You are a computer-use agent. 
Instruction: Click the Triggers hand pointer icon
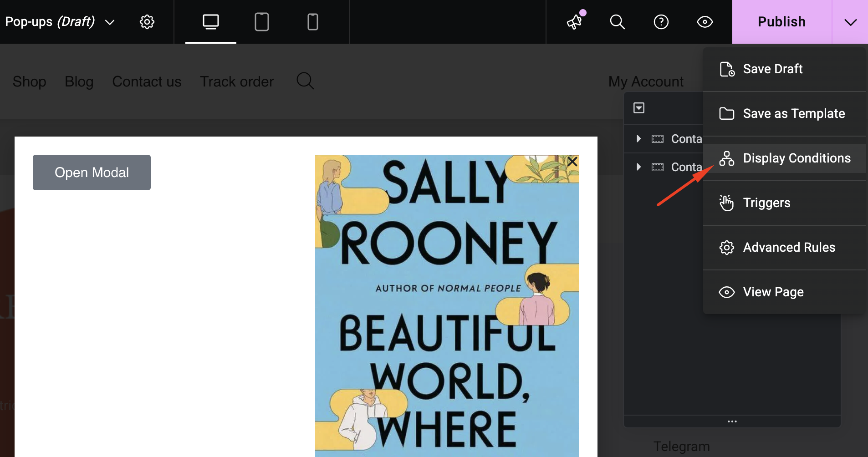[727, 203]
